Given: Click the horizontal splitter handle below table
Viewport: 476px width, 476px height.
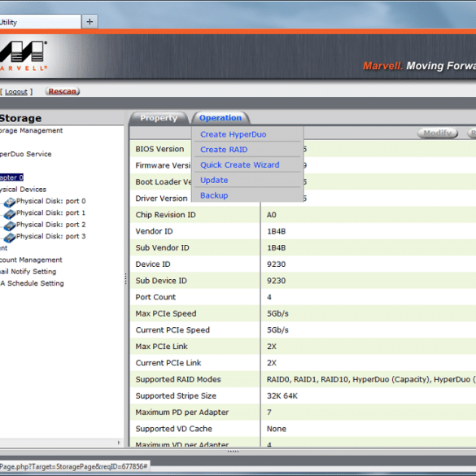Looking at the screenshot, I should click(x=234, y=452).
